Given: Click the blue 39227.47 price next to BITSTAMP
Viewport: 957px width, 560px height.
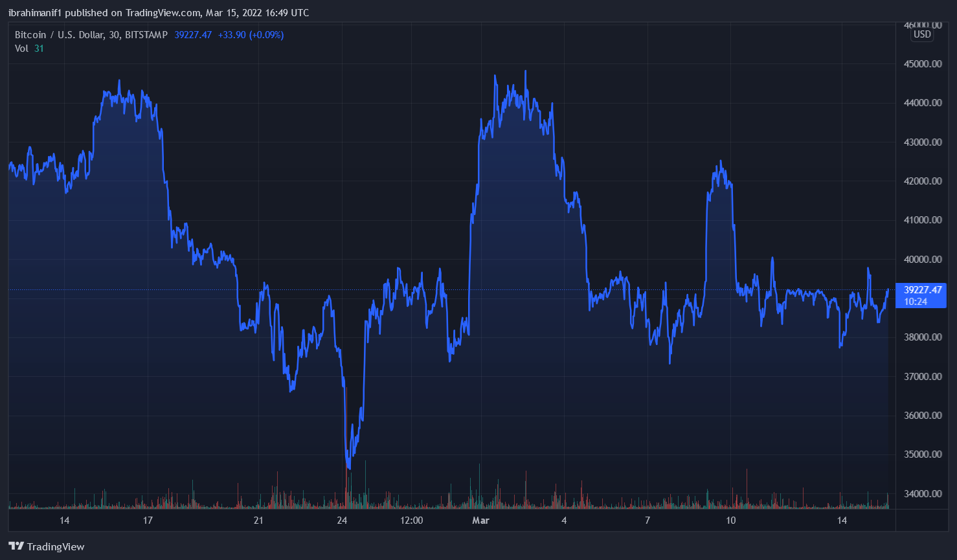Looking at the screenshot, I should pyautogui.click(x=193, y=35).
